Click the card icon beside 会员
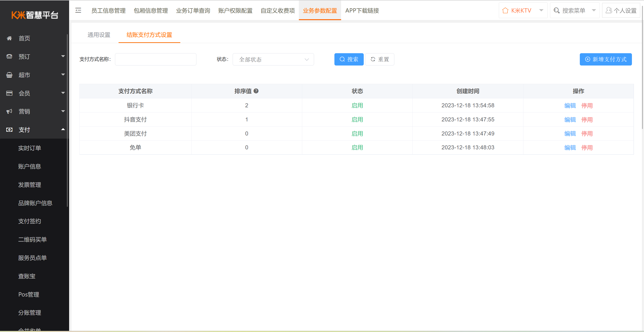This screenshot has height=332, width=644. tap(9, 93)
